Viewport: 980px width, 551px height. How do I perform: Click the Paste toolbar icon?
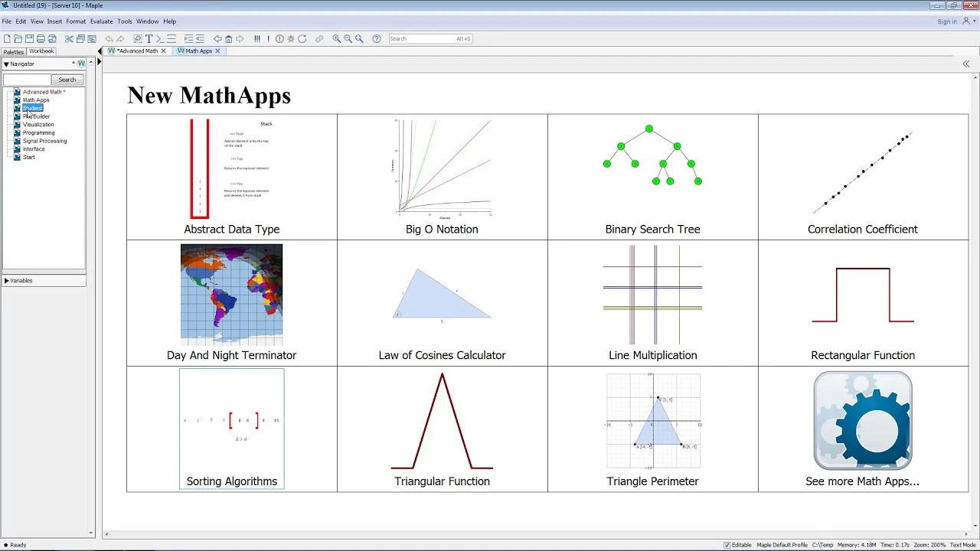click(92, 38)
